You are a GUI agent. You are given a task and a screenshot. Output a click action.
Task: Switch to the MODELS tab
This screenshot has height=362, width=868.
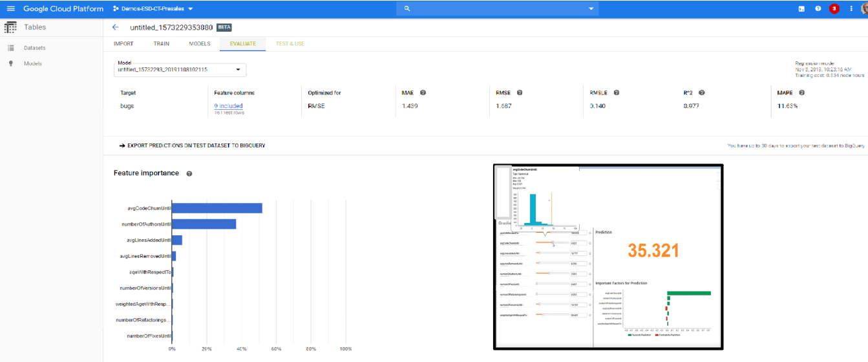200,43
